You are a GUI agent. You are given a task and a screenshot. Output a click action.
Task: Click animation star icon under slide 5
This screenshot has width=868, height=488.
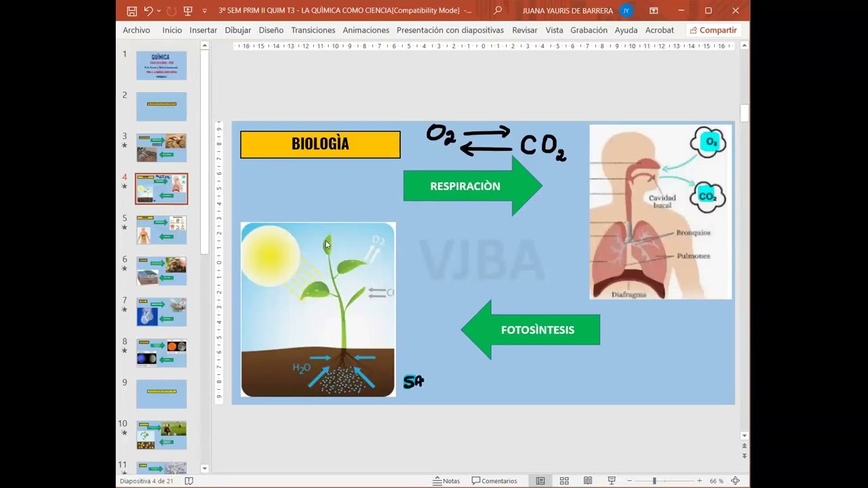124,227
